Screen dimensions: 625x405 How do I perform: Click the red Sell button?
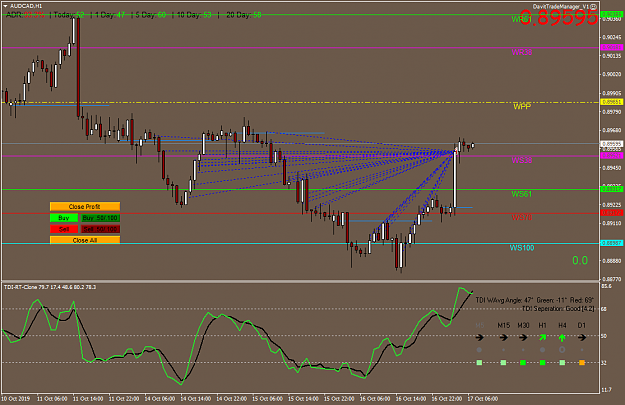[x=64, y=229]
